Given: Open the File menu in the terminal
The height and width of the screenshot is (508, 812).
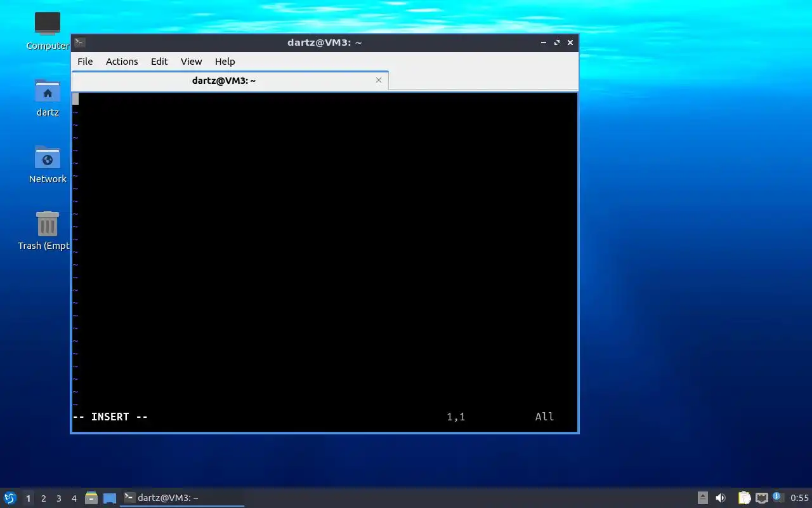Looking at the screenshot, I should (x=85, y=62).
